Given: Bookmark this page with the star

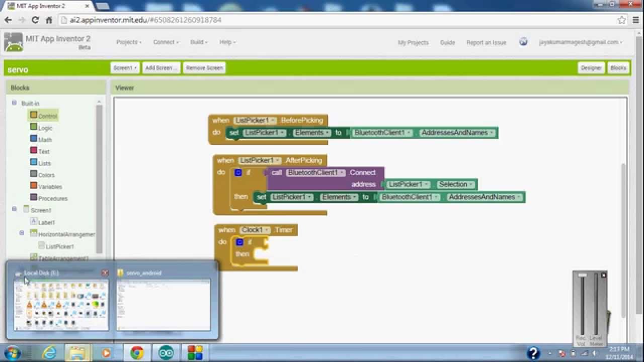Looking at the screenshot, I should (x=621, y=20).
